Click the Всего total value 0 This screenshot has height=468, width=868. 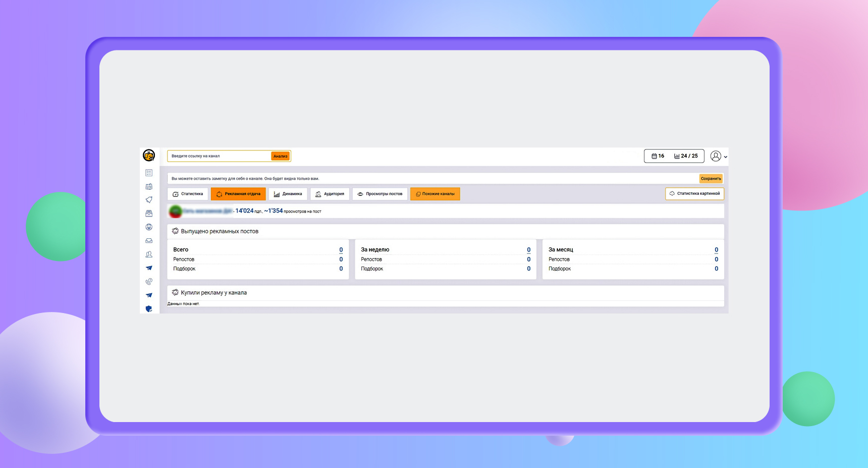pyautogui.click(x=341, y=250)
